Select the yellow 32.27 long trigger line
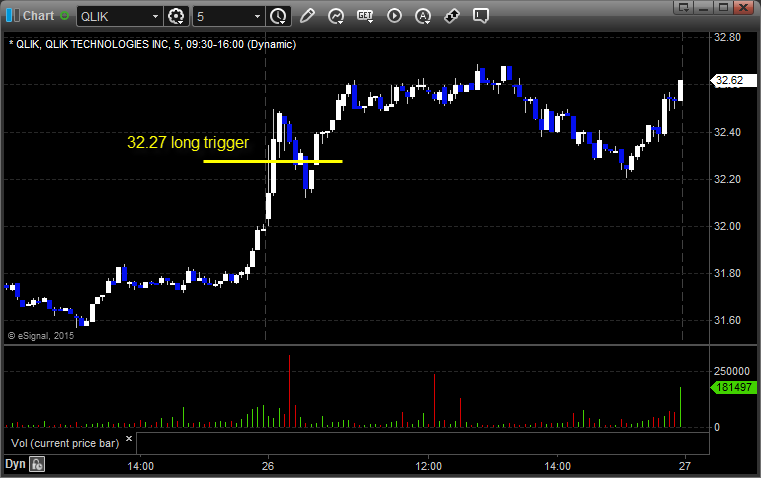The image size is (761, 478). pyautogui.click(x=273, y=161)
